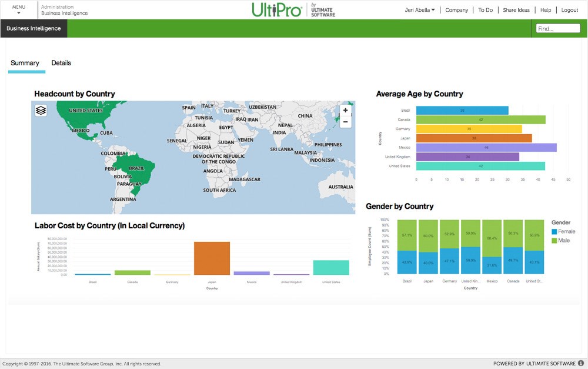Click the info icon in footer

click(x=581, y=364)
